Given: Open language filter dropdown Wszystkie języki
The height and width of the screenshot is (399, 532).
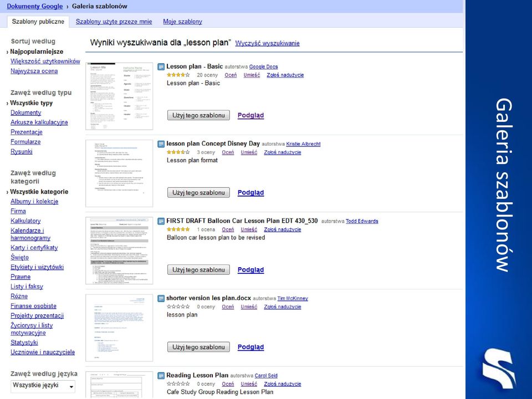Looking at the screenshot, I should (x=43, y=386).
